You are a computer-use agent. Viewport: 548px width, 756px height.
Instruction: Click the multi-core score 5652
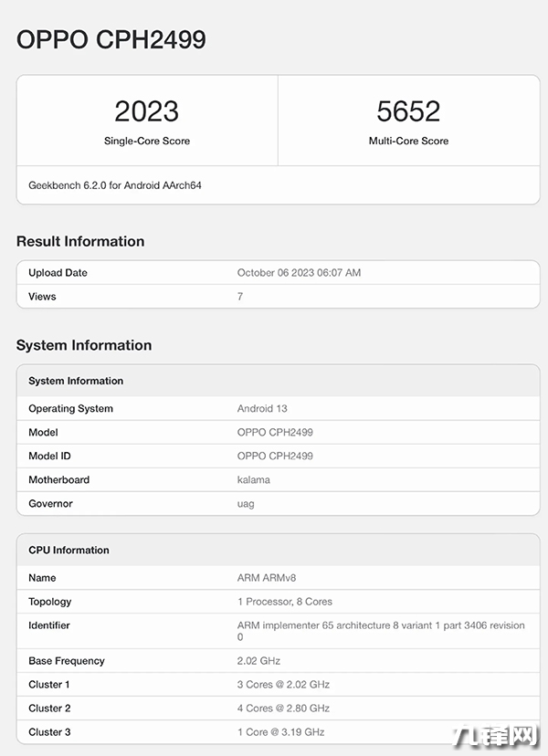408,111
